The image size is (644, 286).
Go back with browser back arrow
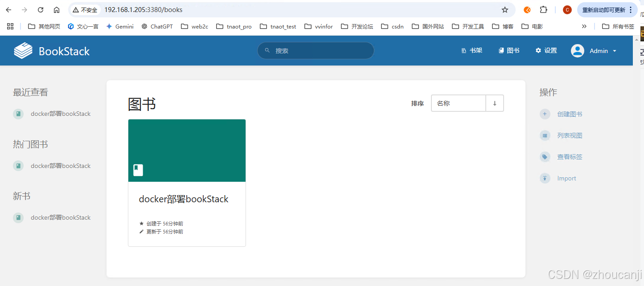(x=8, y=10)
